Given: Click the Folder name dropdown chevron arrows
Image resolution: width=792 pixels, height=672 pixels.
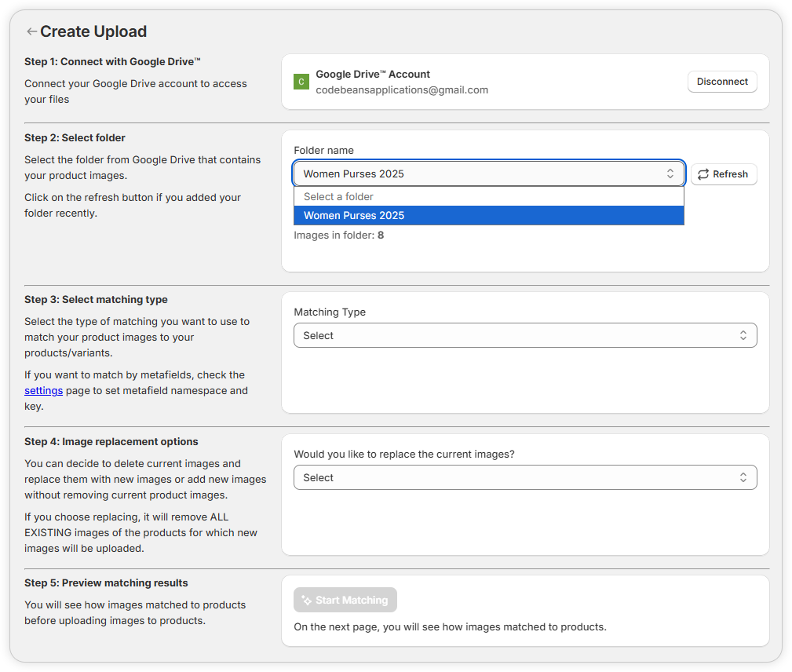Looking at the screenshot, I should [x=670, y=173].
